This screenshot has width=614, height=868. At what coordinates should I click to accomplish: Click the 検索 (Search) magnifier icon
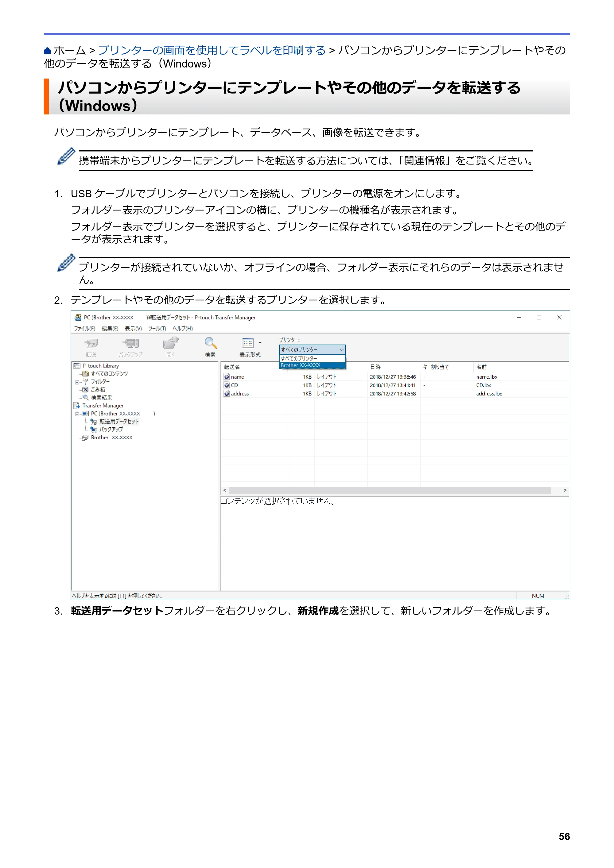click(210, 343)
